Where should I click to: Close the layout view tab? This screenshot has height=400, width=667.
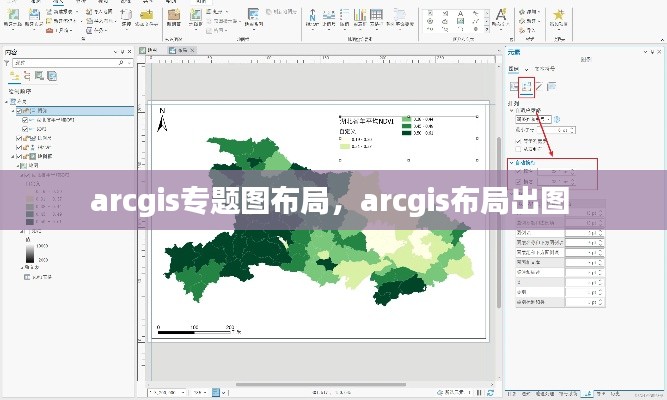coord(192,50)
